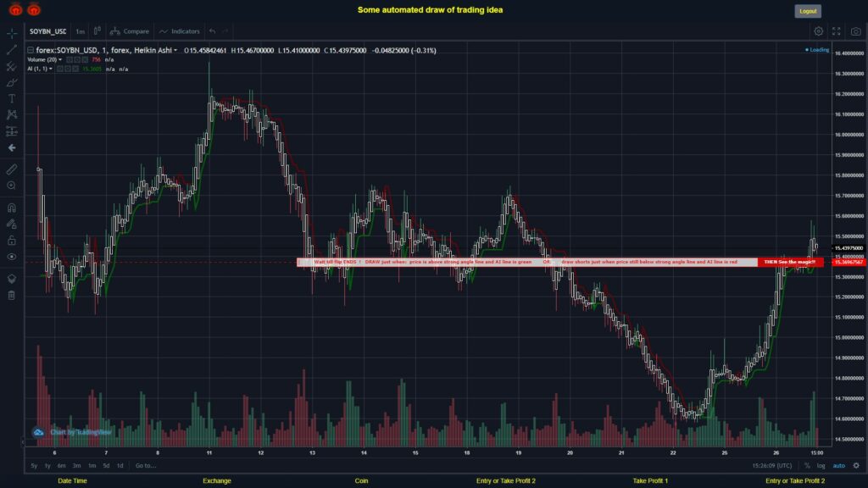Open the AI indicator settings icon

68,69
